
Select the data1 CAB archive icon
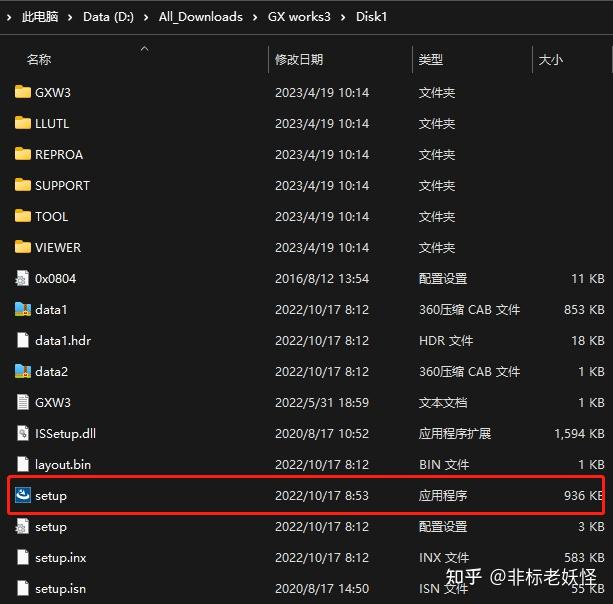23,309
